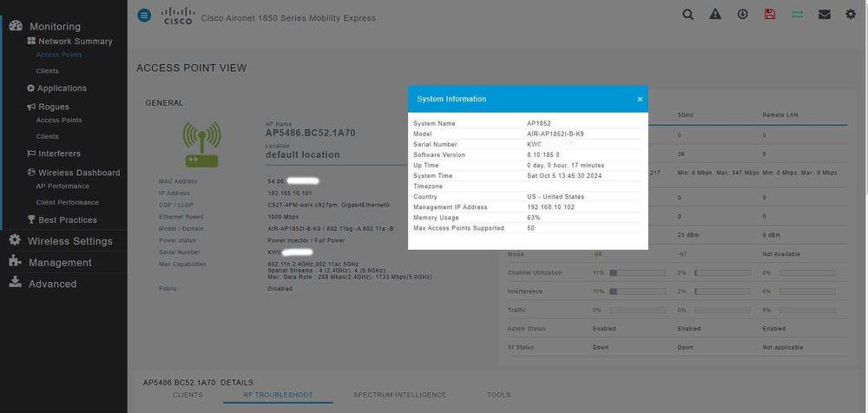Viewport: 868px width, 413px height.
Task: Click the Memory Usage 63% value
Action: [534, 218]
